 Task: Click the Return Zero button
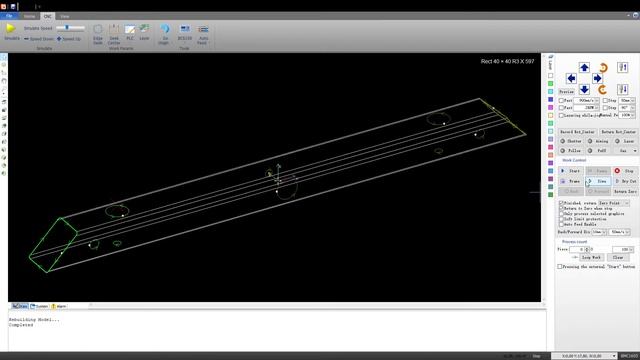click(625, 191)
